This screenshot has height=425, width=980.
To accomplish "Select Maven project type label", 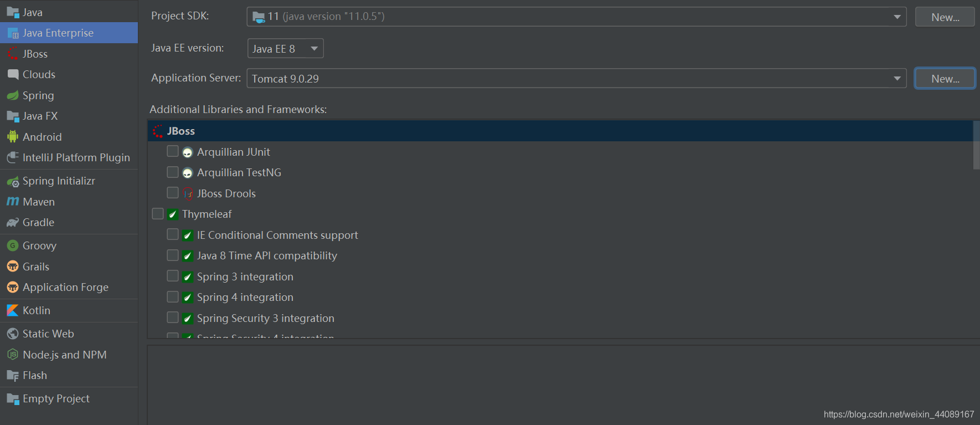I will pos(39,202).
